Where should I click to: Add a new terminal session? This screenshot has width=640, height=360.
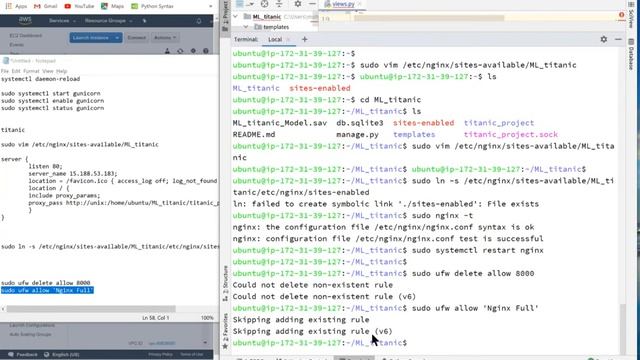pyautogui.click(x=304, y=40)
